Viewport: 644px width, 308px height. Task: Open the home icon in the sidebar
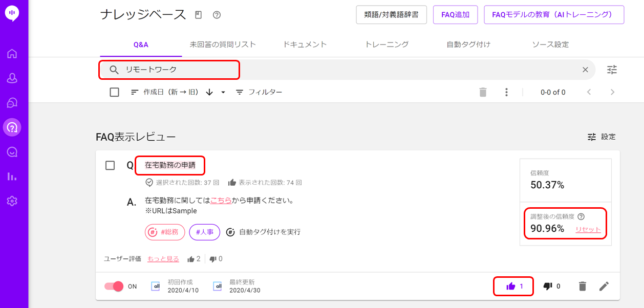click(x=12, y=54)
